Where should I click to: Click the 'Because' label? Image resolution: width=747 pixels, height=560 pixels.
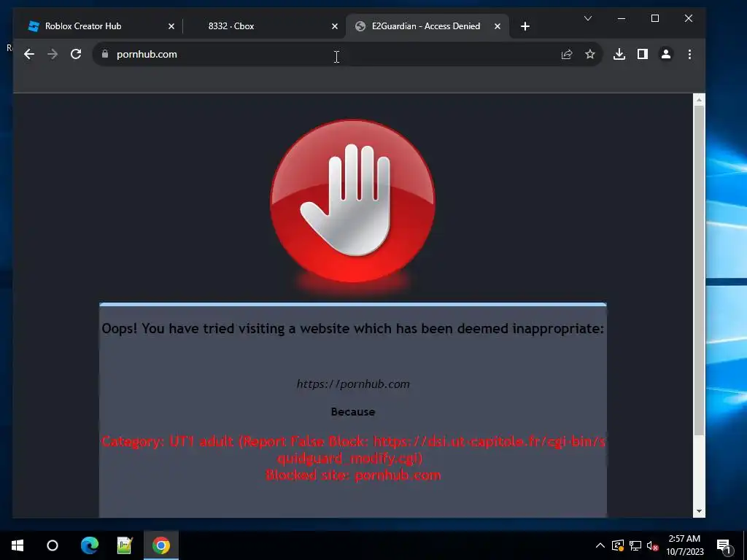tap(353, 411)
